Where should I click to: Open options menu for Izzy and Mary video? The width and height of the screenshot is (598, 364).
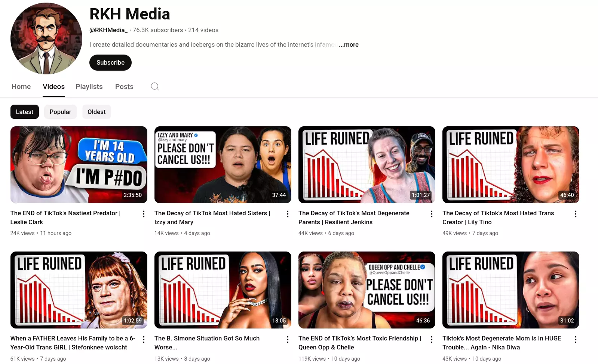288,214
